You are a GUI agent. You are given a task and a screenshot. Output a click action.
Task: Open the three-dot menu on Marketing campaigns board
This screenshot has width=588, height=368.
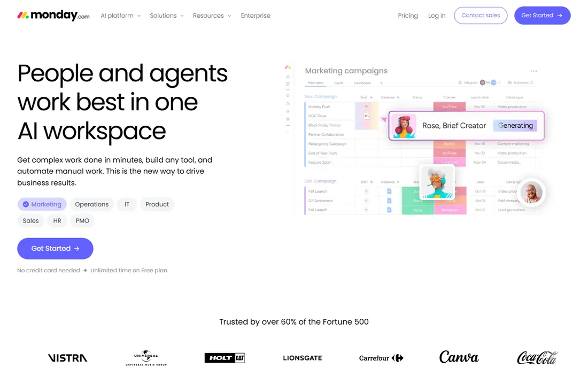pyautogui.click(x=533, y=71)
